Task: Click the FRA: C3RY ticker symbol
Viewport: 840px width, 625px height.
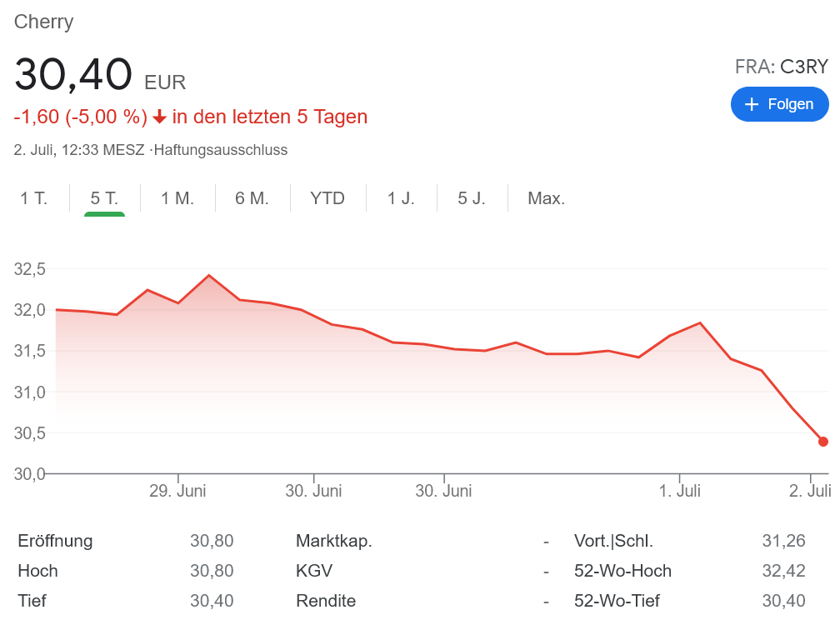Action: click(781, 67)
